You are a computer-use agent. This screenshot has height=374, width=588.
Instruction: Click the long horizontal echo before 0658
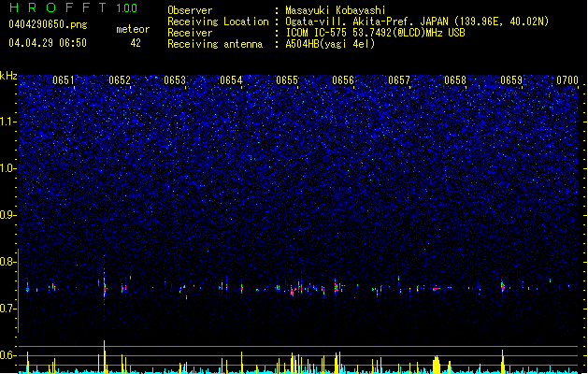click(437, 289)
